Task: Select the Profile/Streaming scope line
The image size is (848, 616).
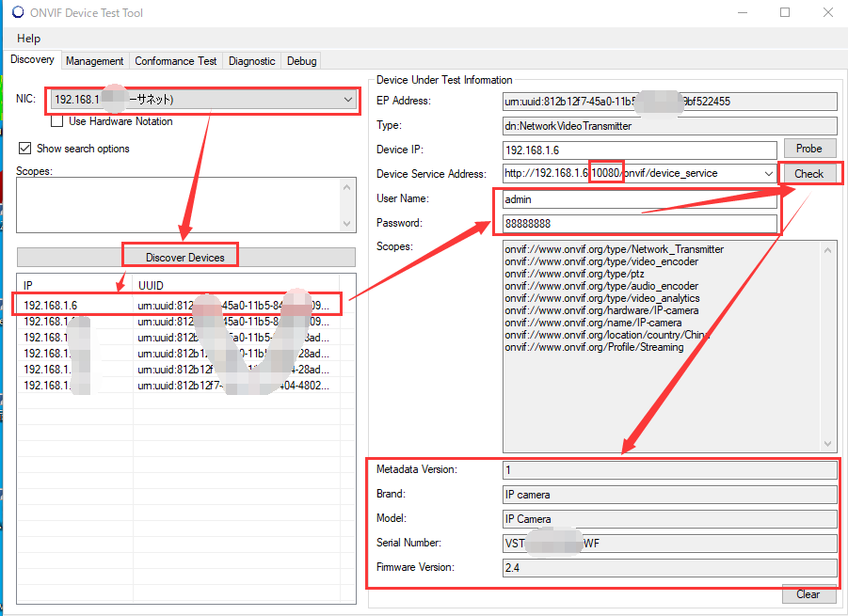Action: pyautogui.click(x=594, y=347)
